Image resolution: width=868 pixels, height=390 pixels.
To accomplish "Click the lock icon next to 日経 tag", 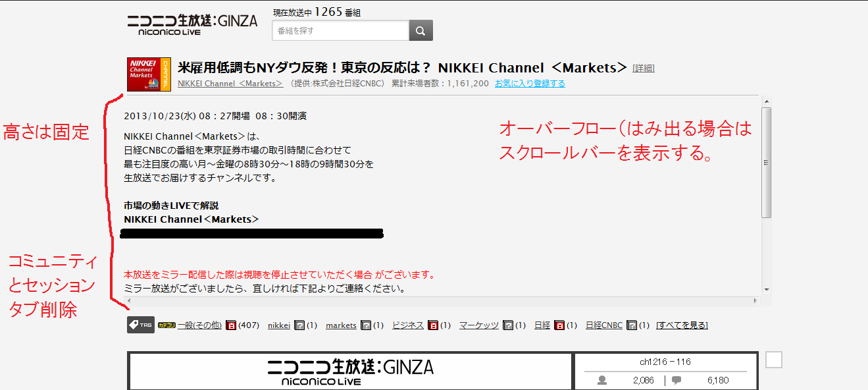I will click(558, 325).
